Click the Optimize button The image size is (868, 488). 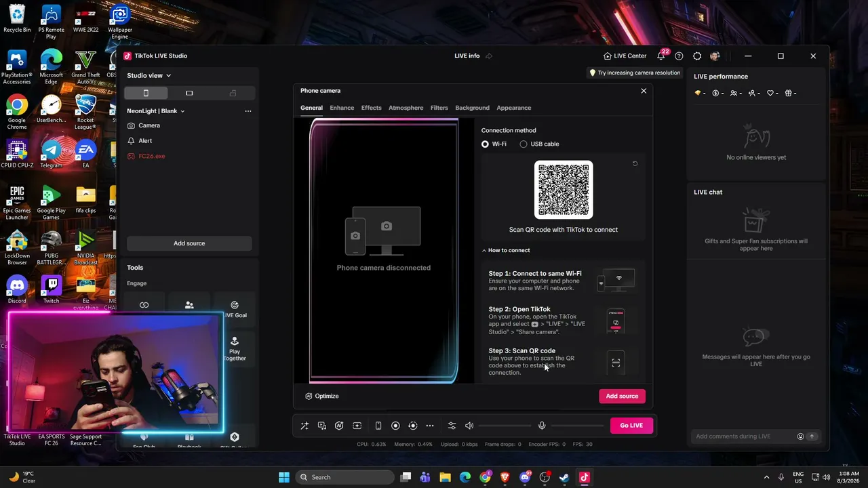322,396
